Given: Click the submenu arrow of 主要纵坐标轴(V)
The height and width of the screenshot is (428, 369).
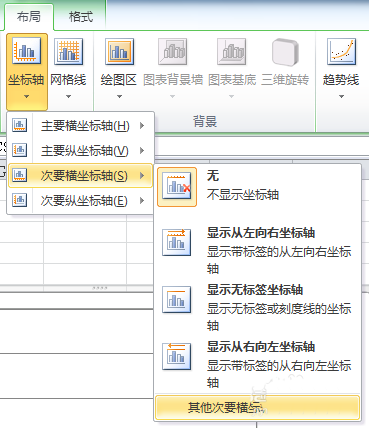Looking at the screenshot, I should coord(142,151).
